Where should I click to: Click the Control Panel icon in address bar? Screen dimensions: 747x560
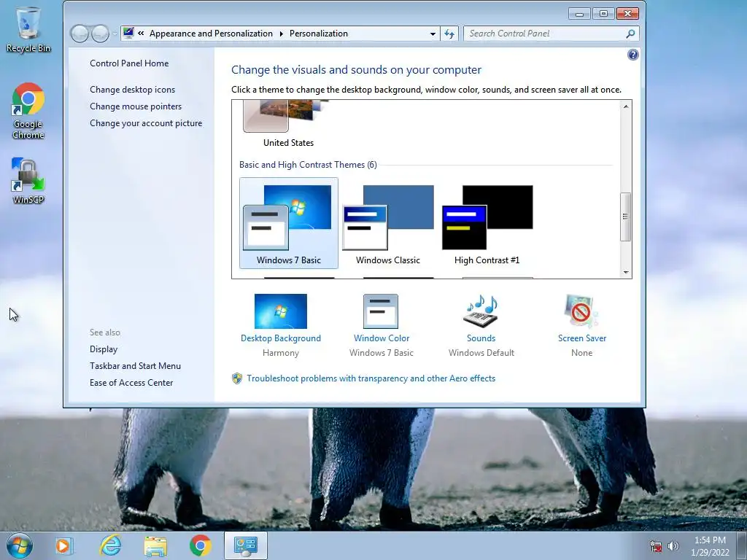tap(128, 33)
